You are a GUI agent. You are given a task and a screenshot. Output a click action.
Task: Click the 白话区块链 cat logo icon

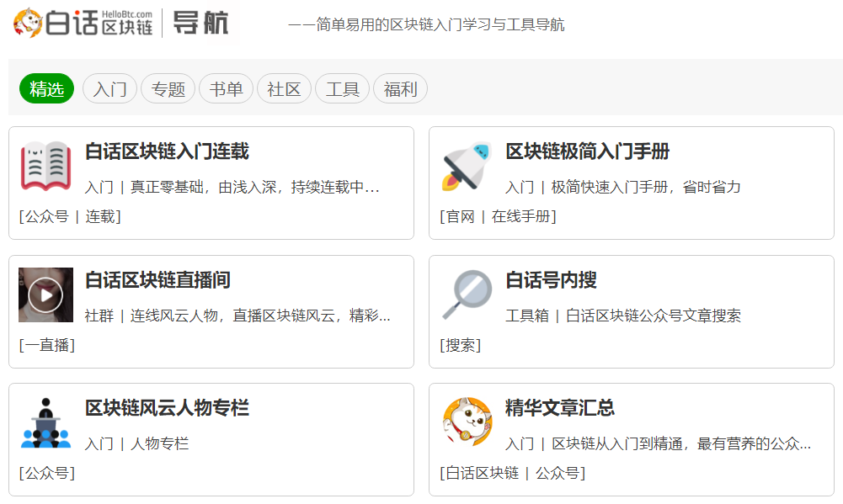point(28,23)
